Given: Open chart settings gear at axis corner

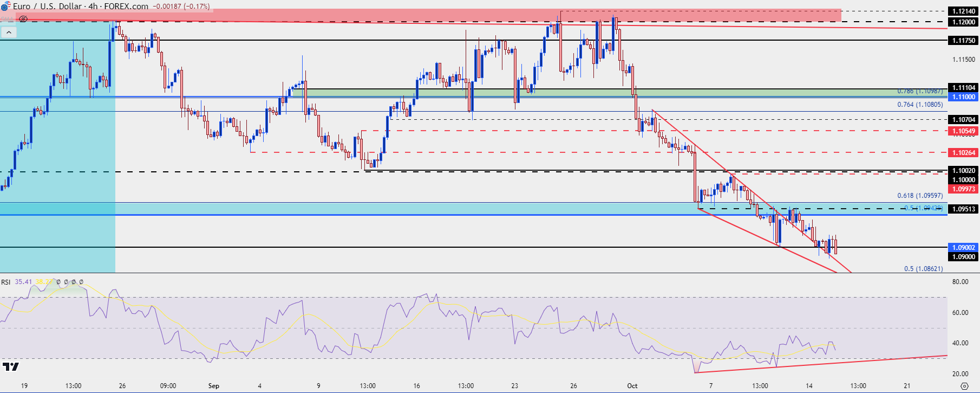Looking at the screenshot, I should point(964,386).
